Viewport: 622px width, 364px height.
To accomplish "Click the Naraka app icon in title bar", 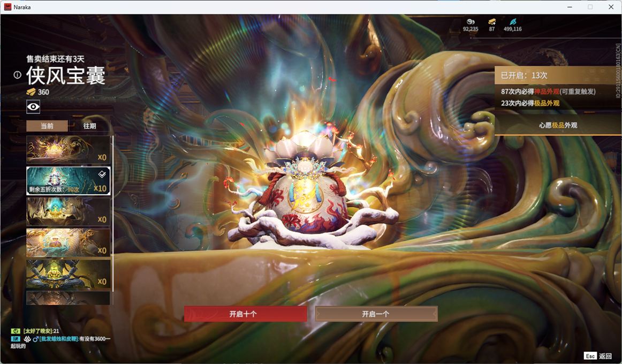I will click(x=7, y=7).
